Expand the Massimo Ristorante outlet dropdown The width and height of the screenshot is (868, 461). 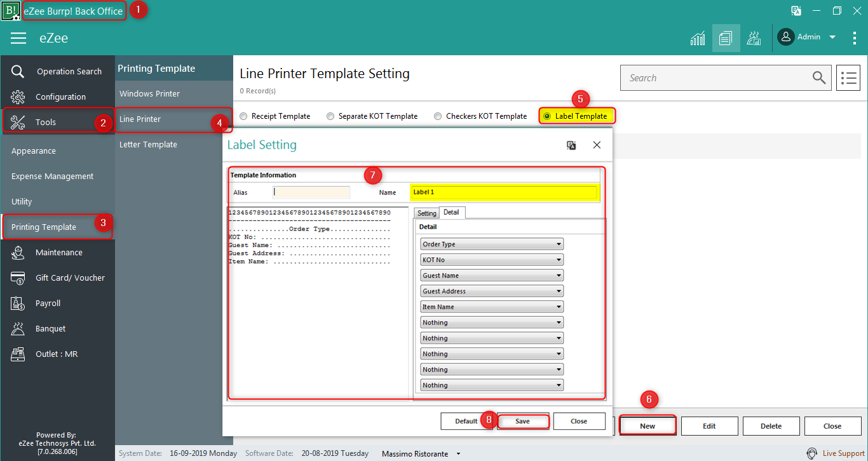(458, 454)
